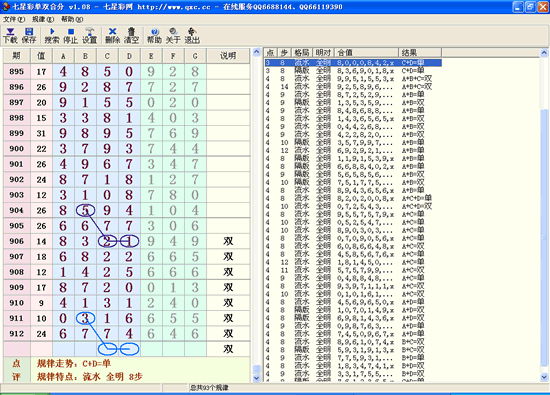This screenshot has width=550, height=395.
Task: Select result row 1,3,5,3,5,9,...
Action: click(353, 102)
